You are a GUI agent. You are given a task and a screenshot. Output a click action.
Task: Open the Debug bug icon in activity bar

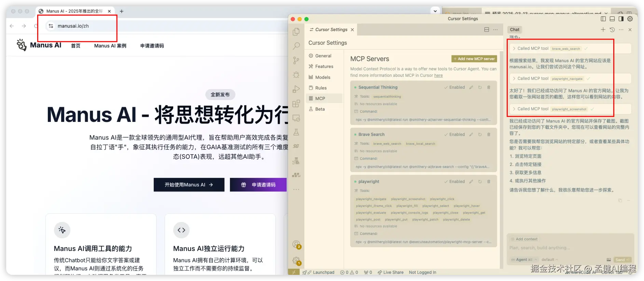(x=296, y=75)
